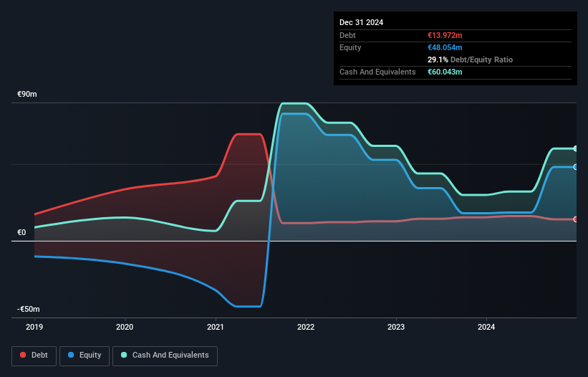Click the blue Equity endpoint marker

576,167
